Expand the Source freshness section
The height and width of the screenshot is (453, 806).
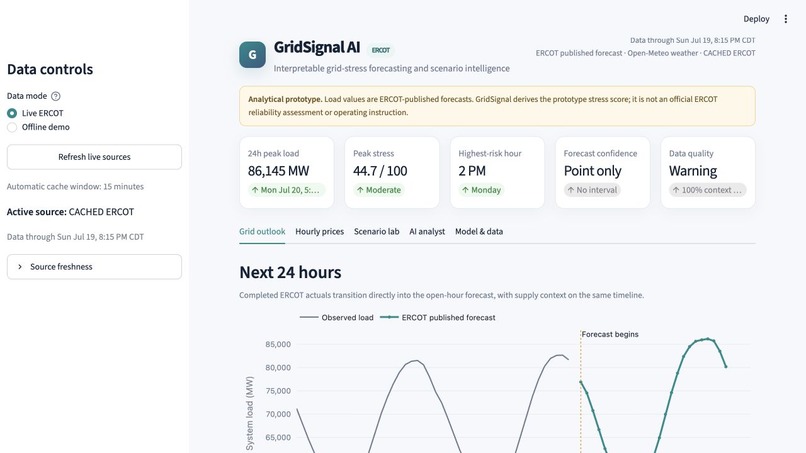click(x=94, y=267)
